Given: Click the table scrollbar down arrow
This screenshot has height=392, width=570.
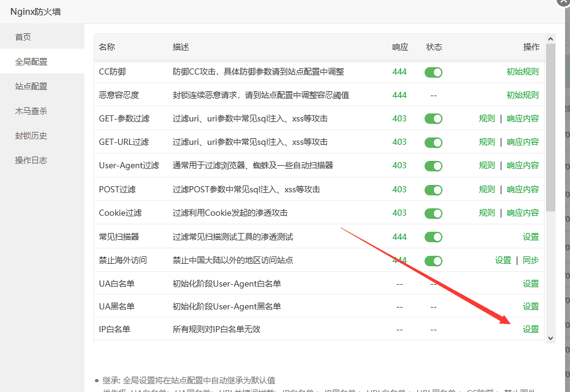Looking at the screenshot, I should tap(550, 338).
